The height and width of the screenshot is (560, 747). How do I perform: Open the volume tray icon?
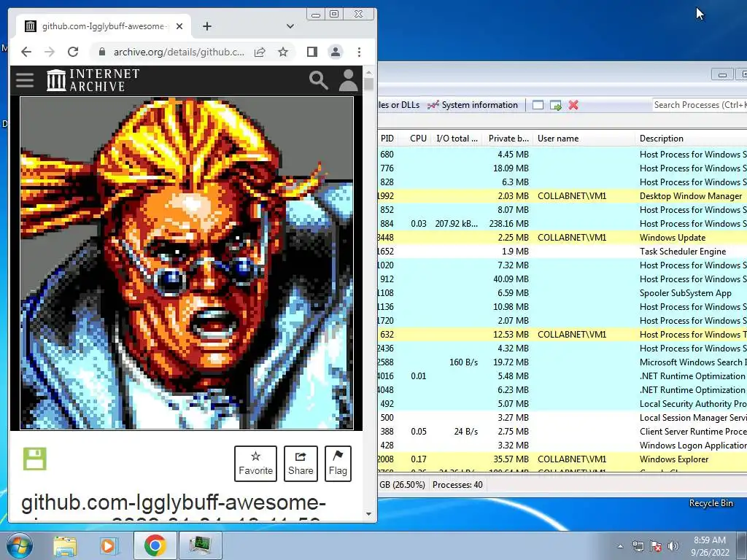tap(673, 546)
